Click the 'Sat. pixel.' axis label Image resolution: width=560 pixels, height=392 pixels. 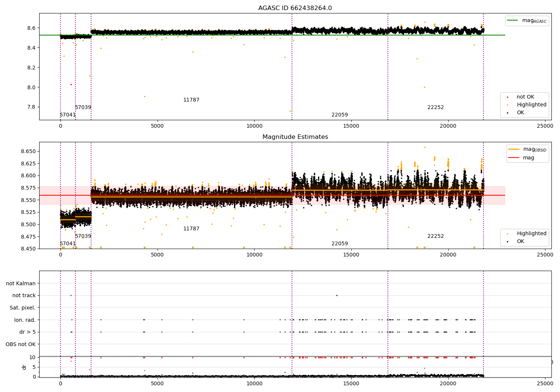23,308
